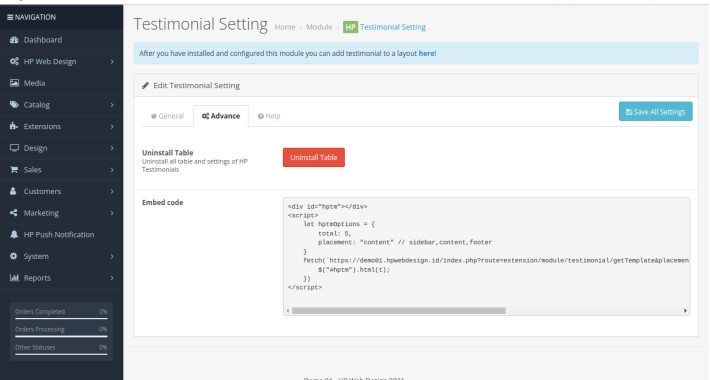Click the HP Web Design gears icon
Viewport: 710px width, 380px height.
[x=14, y=62]
